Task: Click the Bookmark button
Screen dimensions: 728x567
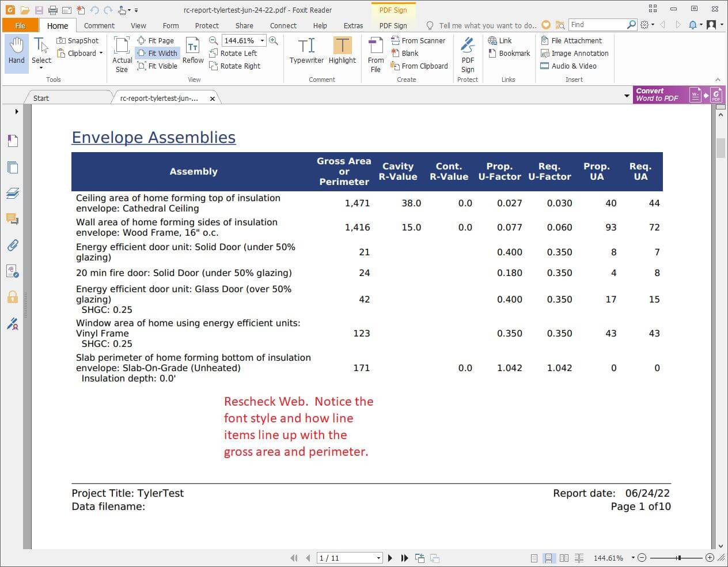Action: pos(509,53)
